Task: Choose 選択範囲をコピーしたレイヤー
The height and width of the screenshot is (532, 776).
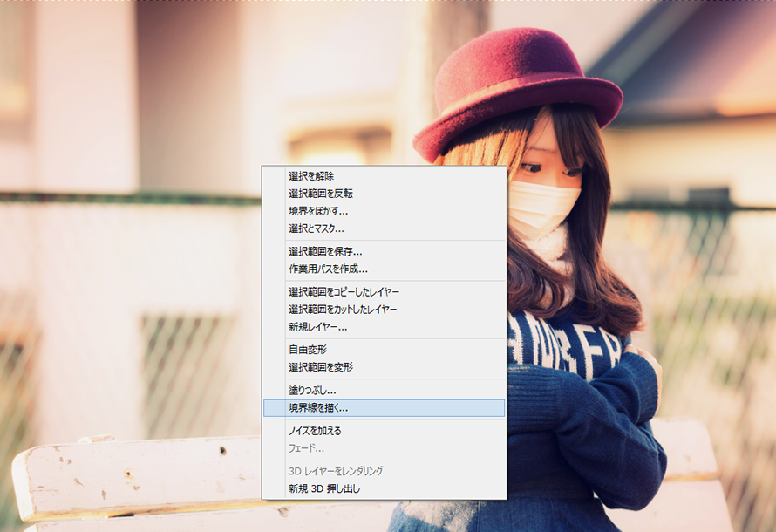Action: (x=384, y=292)
